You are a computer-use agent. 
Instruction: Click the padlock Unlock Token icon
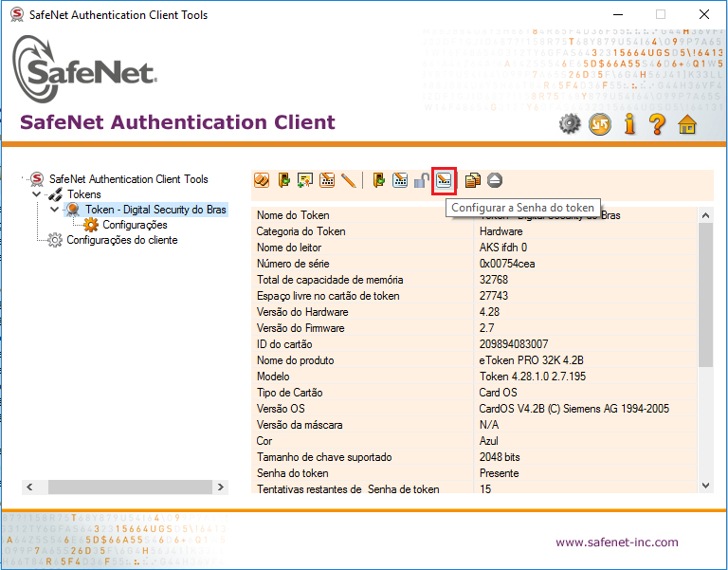click(421, 180)
